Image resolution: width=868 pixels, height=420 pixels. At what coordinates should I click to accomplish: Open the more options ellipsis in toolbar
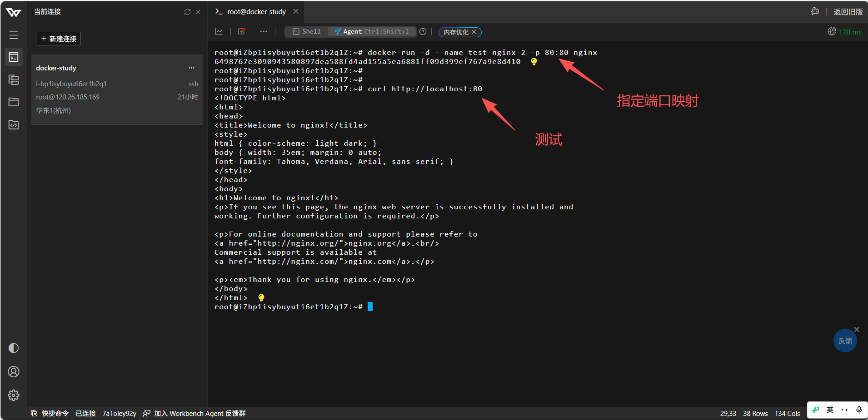pyautogui.click(x=264, y=31)
